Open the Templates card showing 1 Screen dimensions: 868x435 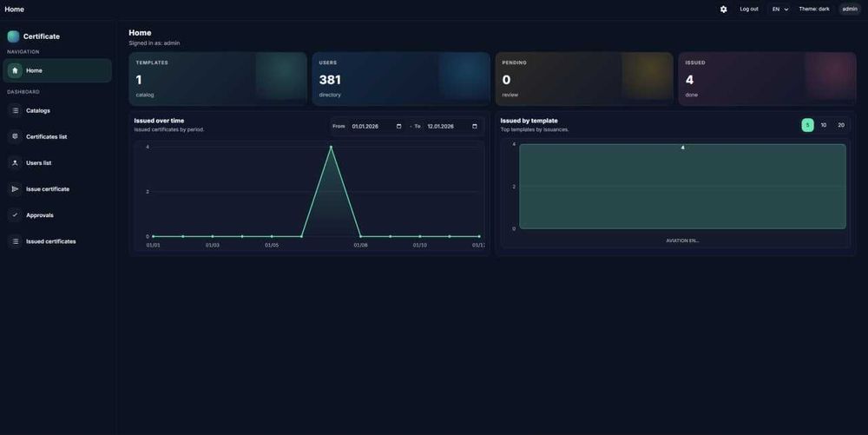coord(218,79)
